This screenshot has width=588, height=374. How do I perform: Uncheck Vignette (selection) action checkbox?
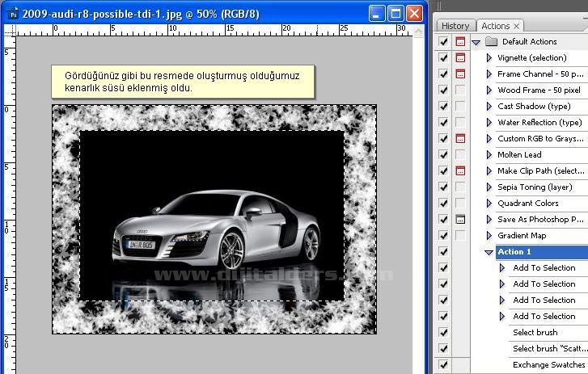[x=443, y=57]
